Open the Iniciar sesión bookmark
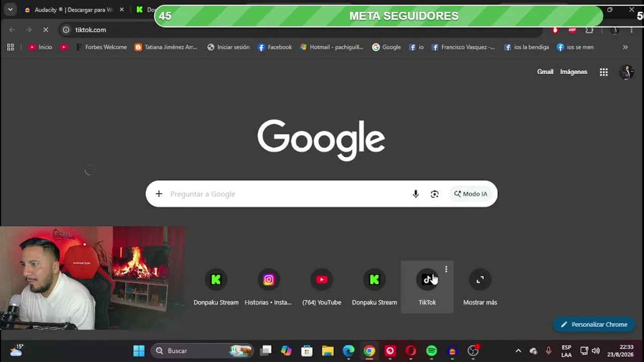 [229, 47]
